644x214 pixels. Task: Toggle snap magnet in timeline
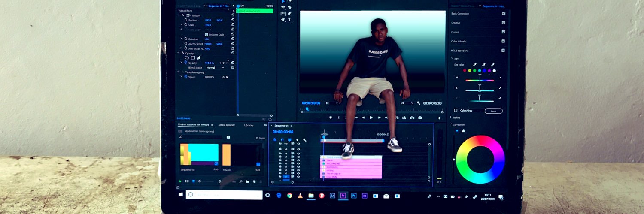point(282,140)
